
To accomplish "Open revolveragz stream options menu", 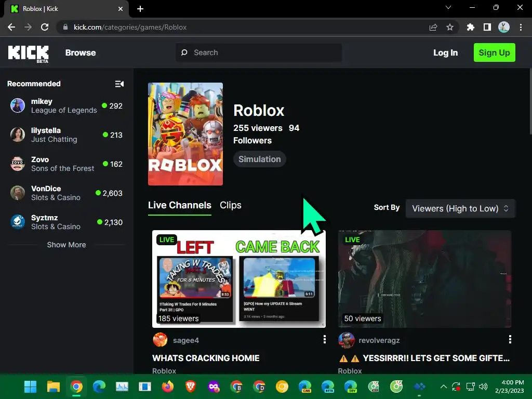I will [510, 339].
